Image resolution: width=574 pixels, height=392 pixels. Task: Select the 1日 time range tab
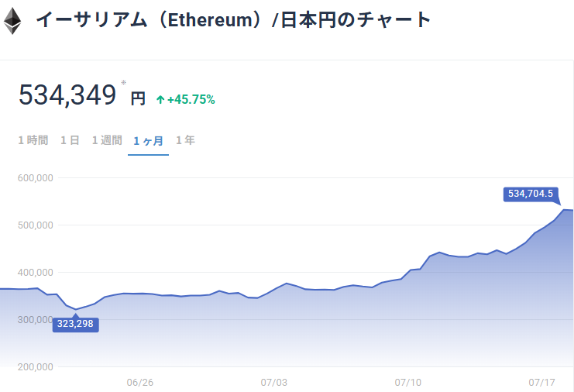tap(70, 140)
